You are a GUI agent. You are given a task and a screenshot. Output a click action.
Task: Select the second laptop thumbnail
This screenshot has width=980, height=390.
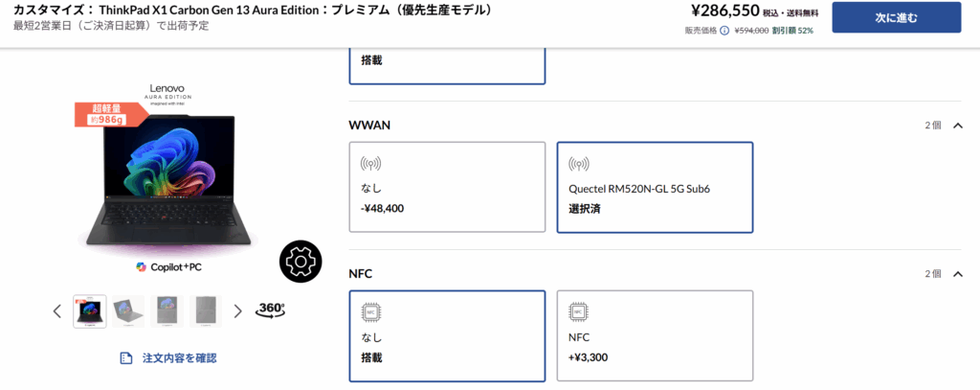click(128, 310)
